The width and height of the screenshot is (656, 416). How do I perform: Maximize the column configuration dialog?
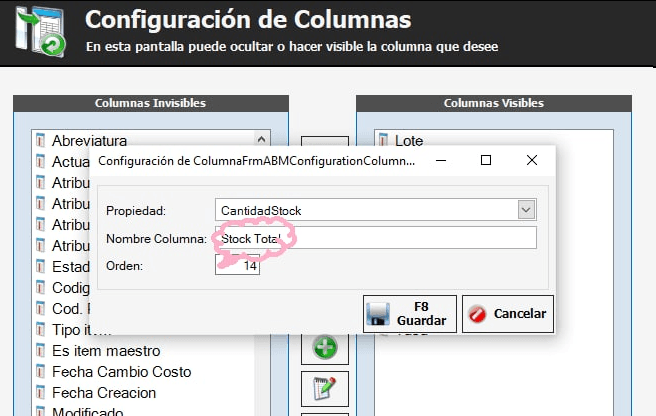point(486,160)
